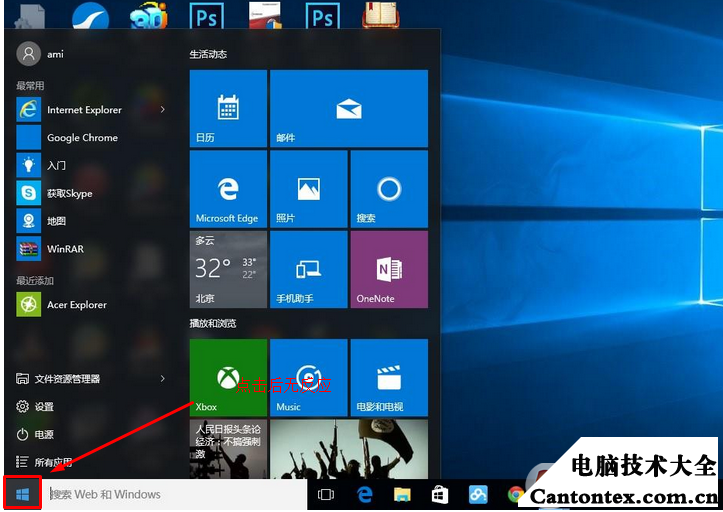
Task: Open the Movies & TV (电影和电视) tile
Action: point(389,378)
